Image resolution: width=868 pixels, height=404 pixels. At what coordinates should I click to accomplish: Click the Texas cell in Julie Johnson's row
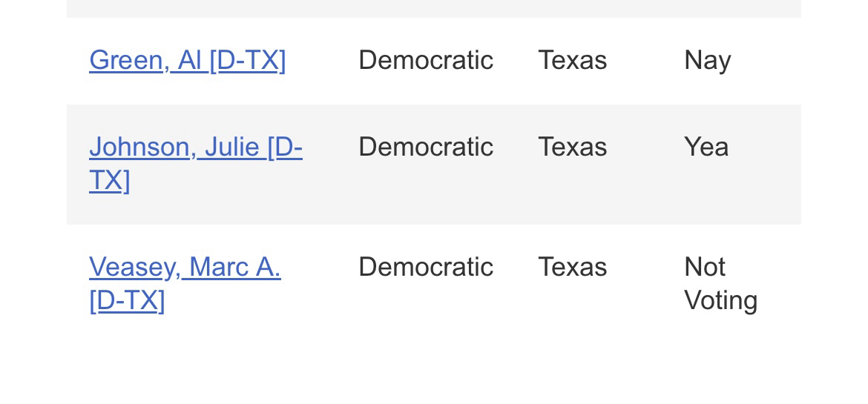[x=572, y=148]
